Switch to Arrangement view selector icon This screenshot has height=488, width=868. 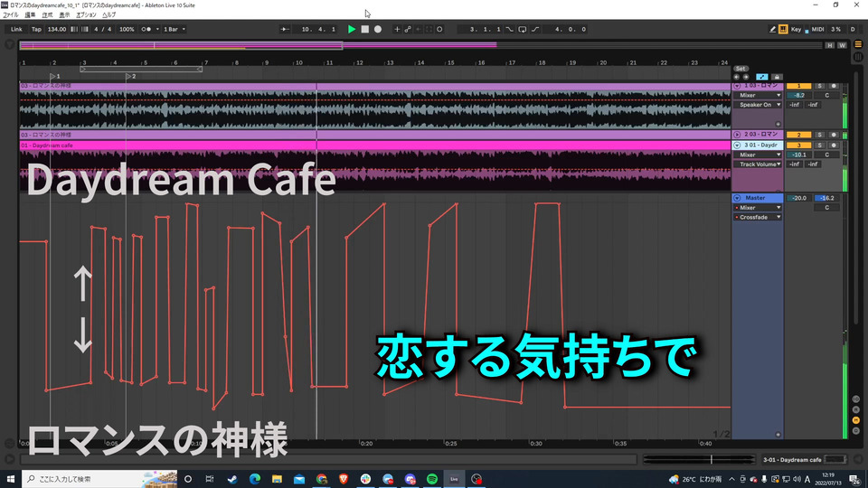[858, 44]
